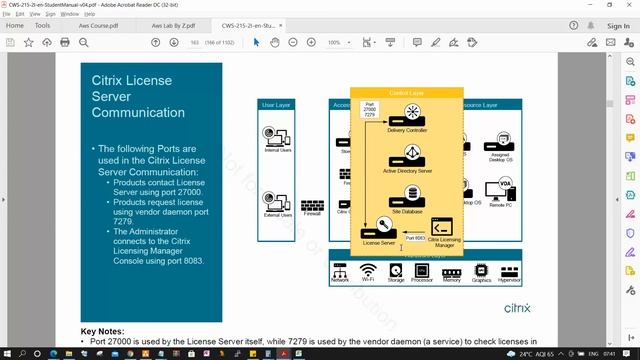Click the Save file icon

[x=10, y=42]
